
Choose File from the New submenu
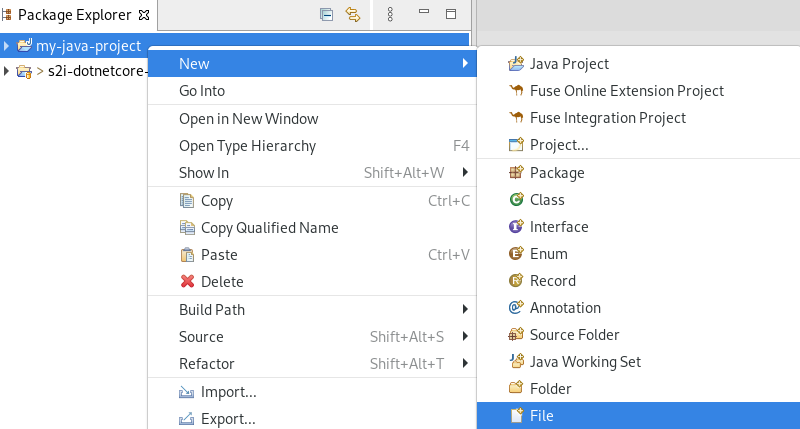point(541,416)
